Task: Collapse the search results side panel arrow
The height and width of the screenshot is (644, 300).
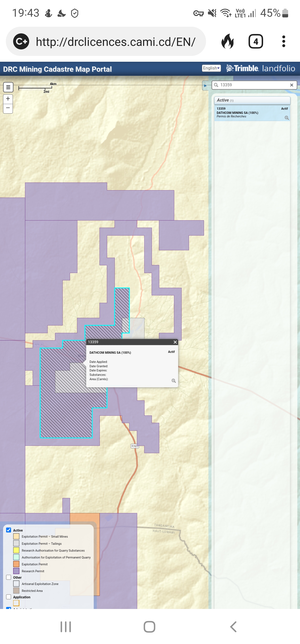Action: point(205,86)
